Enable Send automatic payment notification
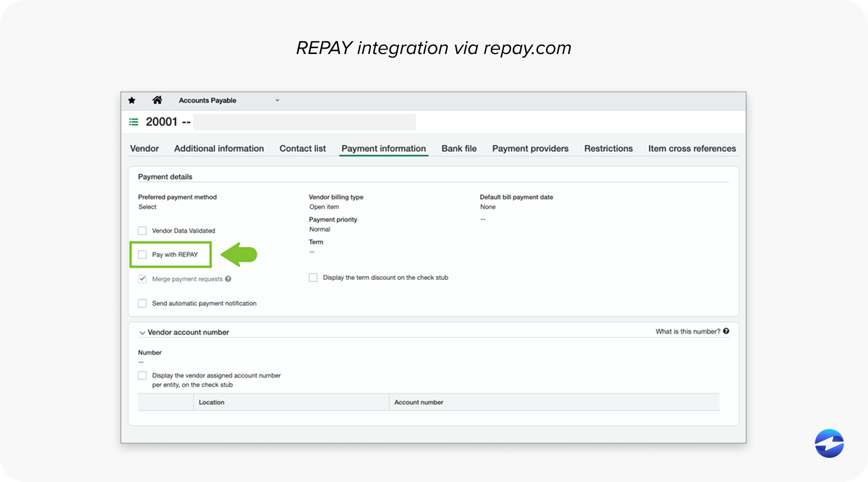Viewport: 868px width, 482px height. pyautogui.click(x=142, y=303)
